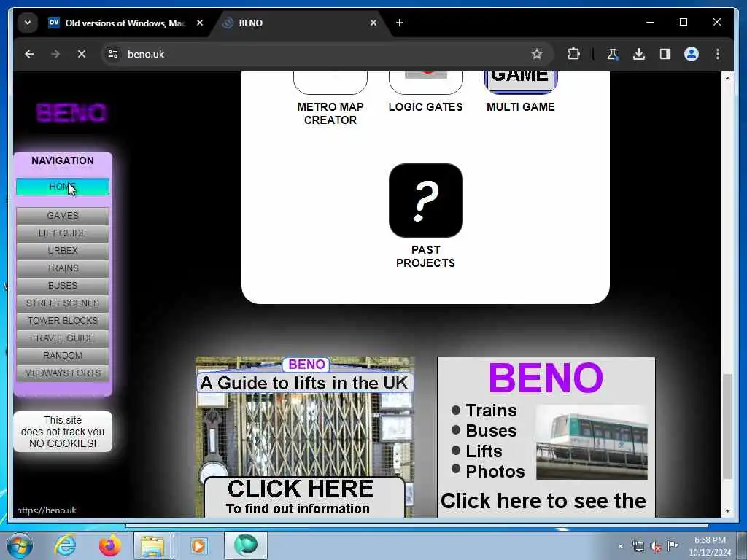Screen dimensions: 747x560
Task: Go to TOWER BLOCKS page
Action: click(63, 321)
